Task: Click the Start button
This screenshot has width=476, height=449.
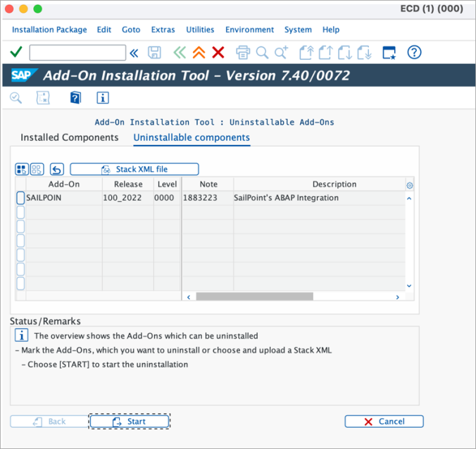Action: tap(130, 422)
